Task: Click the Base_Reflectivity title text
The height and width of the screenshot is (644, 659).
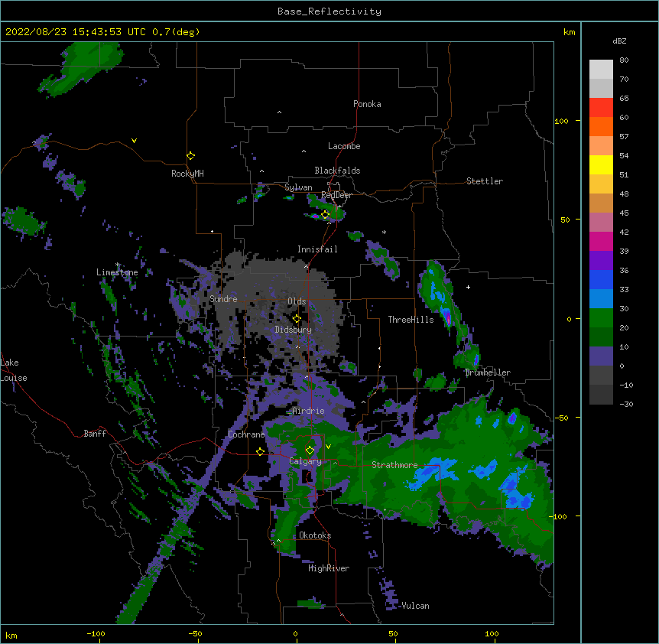Action: pos(329,11)
